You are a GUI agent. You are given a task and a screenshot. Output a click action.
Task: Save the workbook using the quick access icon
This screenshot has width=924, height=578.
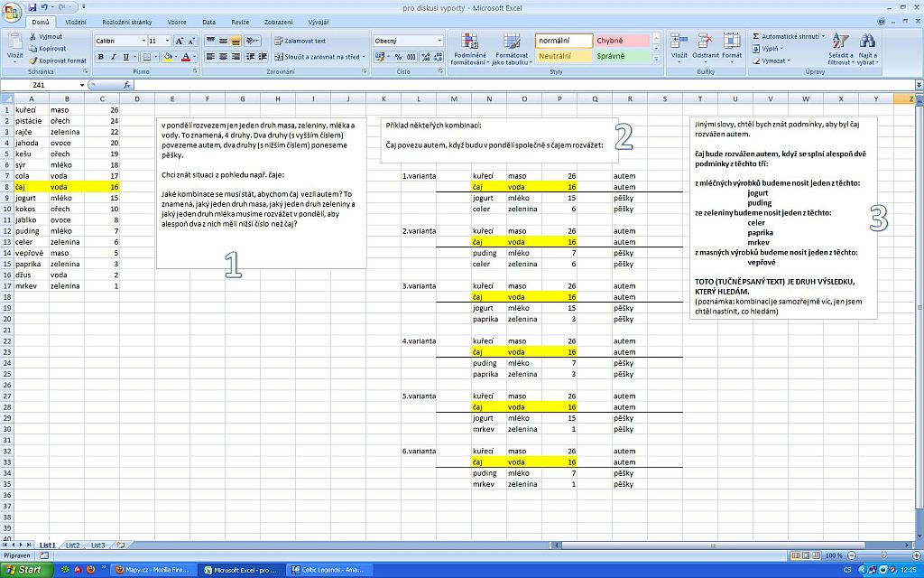coord(32,7)
